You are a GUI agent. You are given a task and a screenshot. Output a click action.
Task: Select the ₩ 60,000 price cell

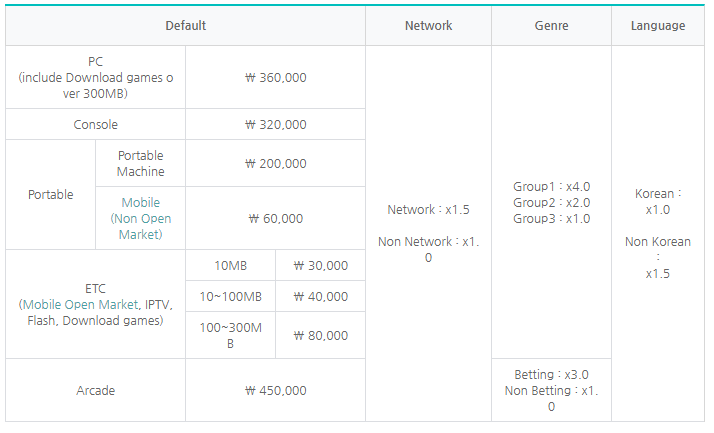click(275, 218)
